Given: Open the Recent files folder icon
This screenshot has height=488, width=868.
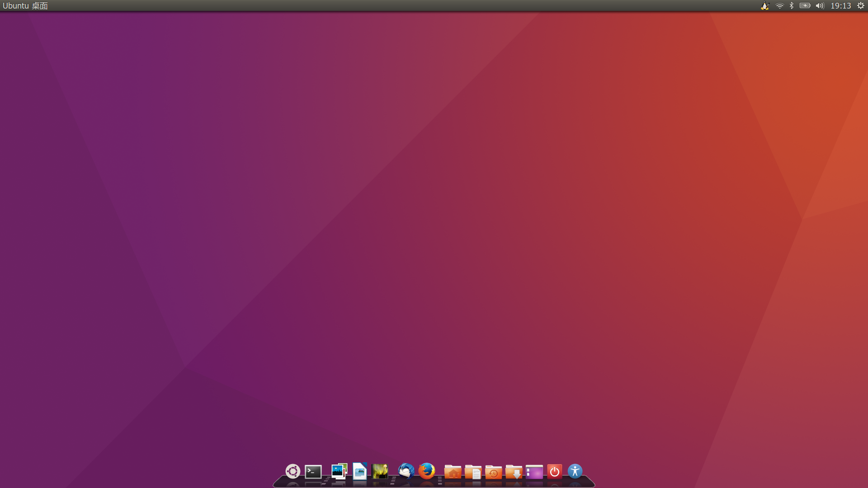Looking at the screenshot, I should (x=493, y=472).
